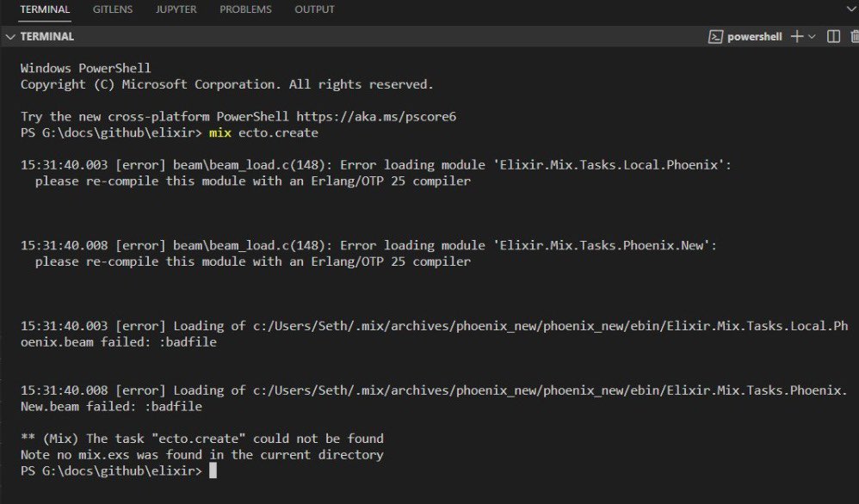Open the JUPYTER panel tab

point(176,9)
